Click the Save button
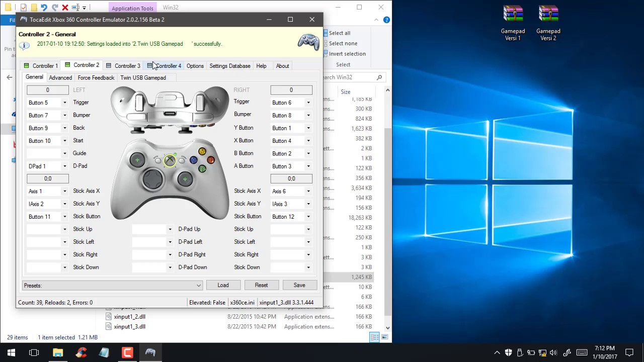This screenshot has height=362, width=644. pos(299,286)
